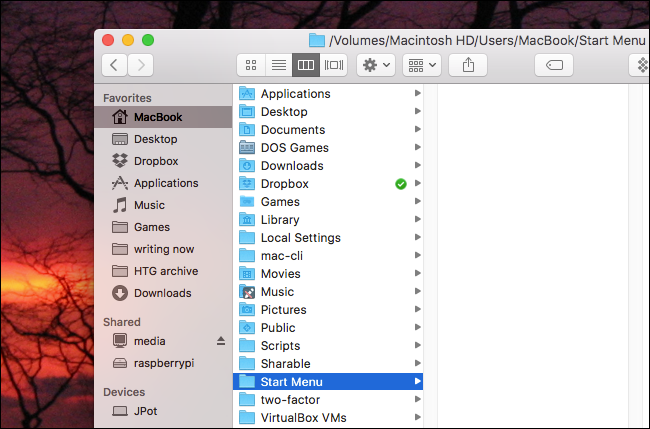Open HTG archive in sidebar
This screenshot has width=650, height=429.
pos(163,271)
